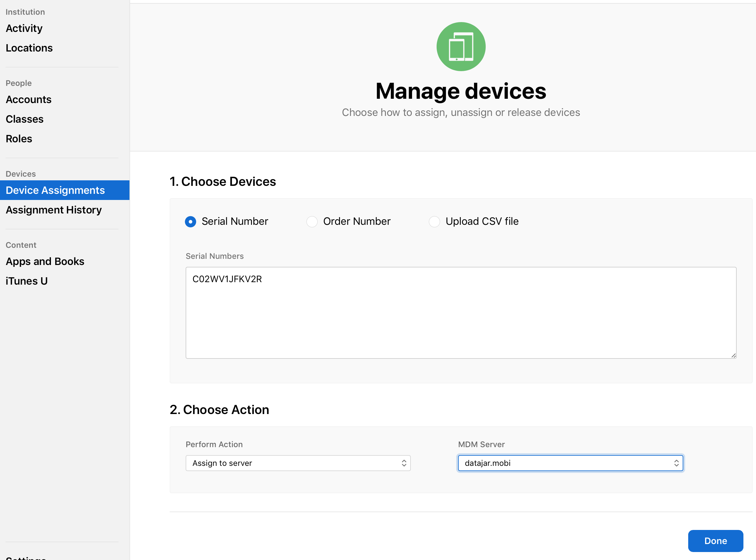Click the green Manage devices icon

pyautogui.click(x=461, y=46)
